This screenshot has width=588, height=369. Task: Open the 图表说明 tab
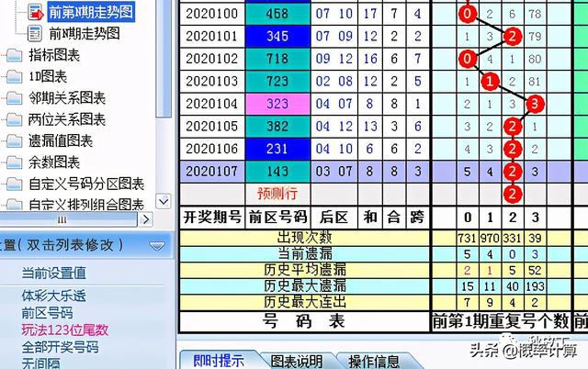point(297,360)
